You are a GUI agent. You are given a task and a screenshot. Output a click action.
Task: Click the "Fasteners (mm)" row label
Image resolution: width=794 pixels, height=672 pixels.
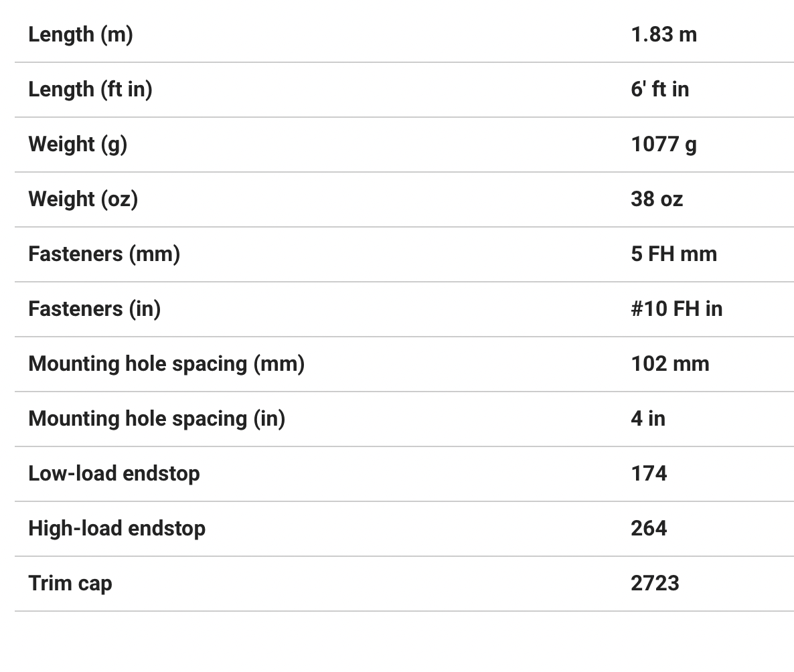click(x=104, y=254)
